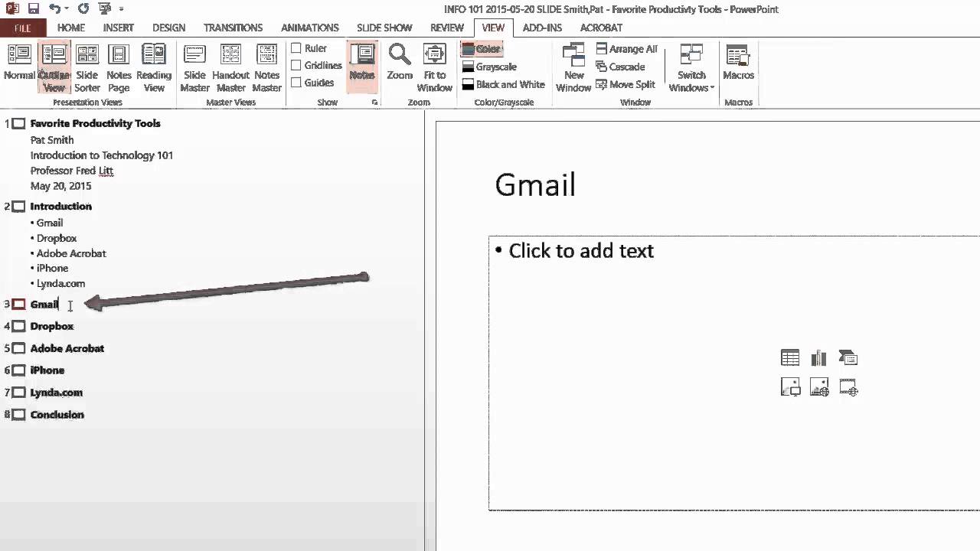Click outline title 'Favorite Productivity Tools'
Image resolution: width=980 pixels, height=551 pixels.
(96, 123)
